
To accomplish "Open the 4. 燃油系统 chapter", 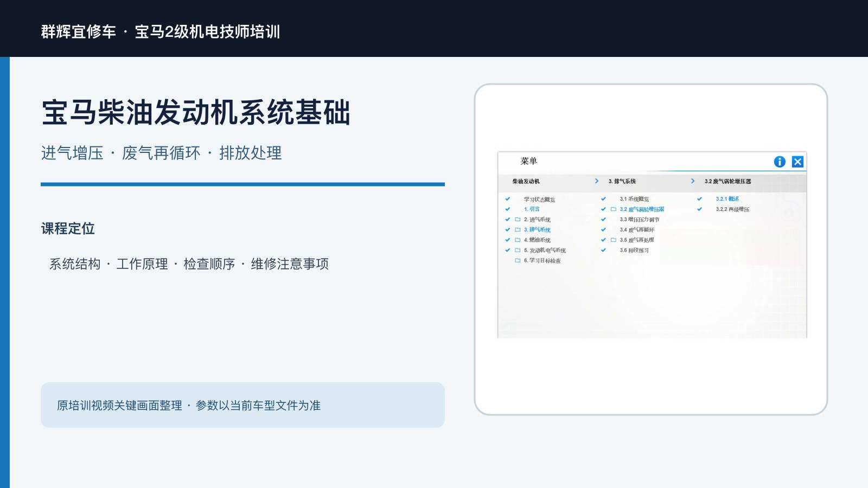I will click(537, 240).
